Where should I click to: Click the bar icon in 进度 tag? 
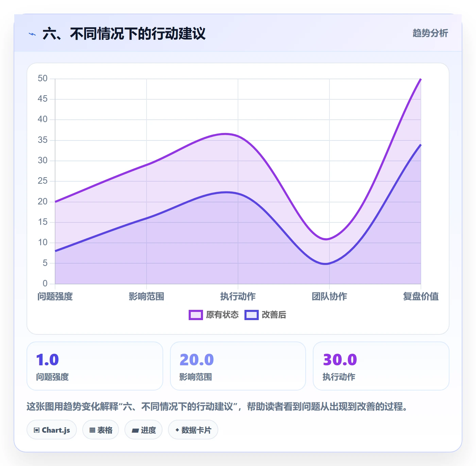tap(135, 431)
